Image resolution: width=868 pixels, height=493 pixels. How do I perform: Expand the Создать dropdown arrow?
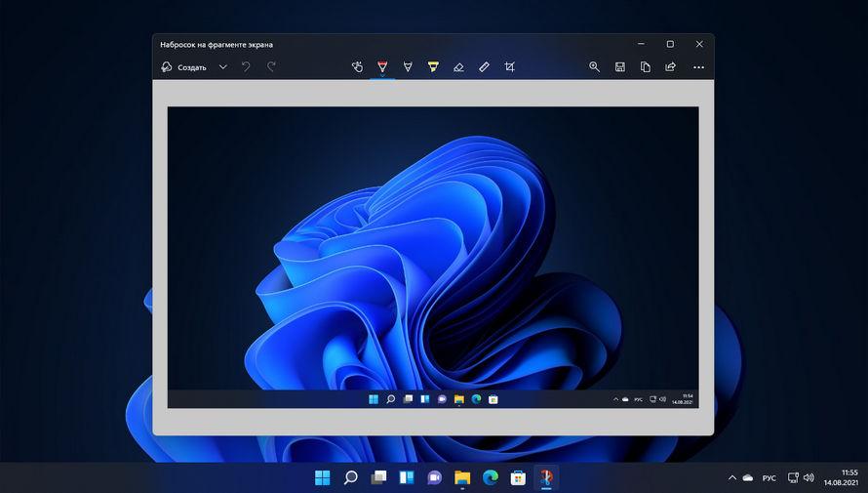223,67
